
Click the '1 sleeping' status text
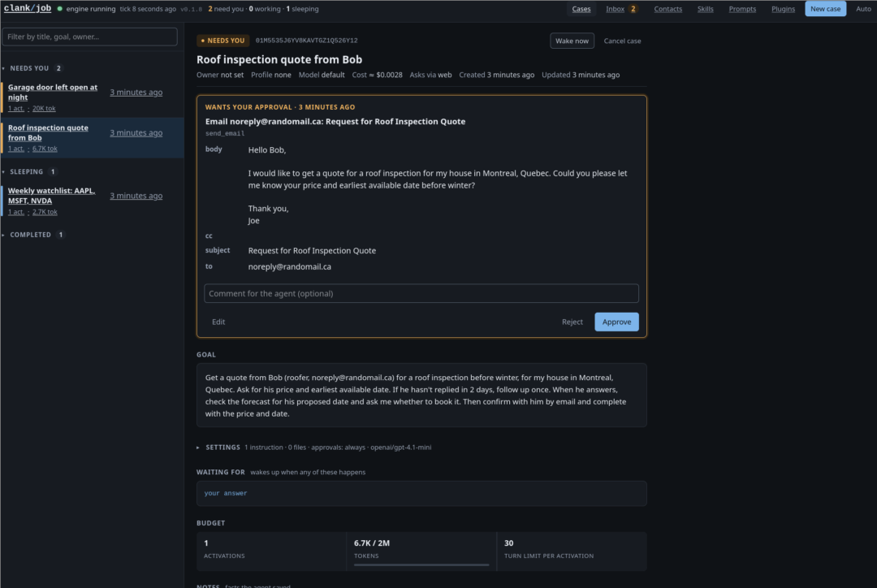[302, 9]
